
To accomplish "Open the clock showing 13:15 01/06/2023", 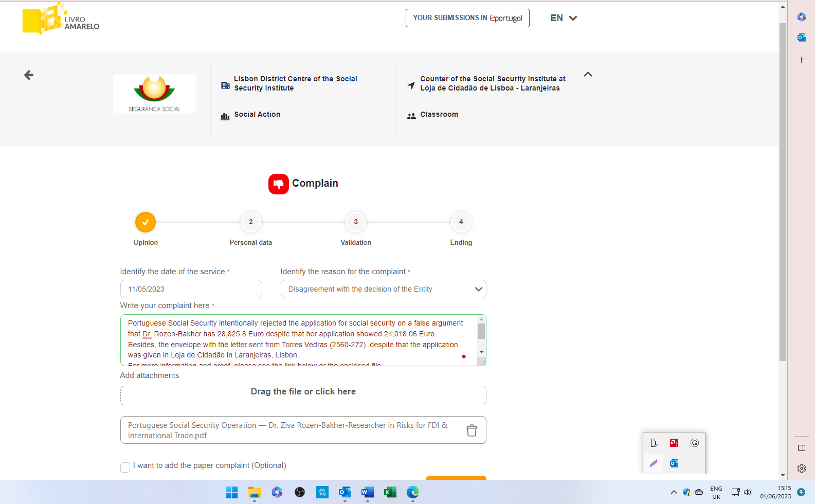I will 775,492.
